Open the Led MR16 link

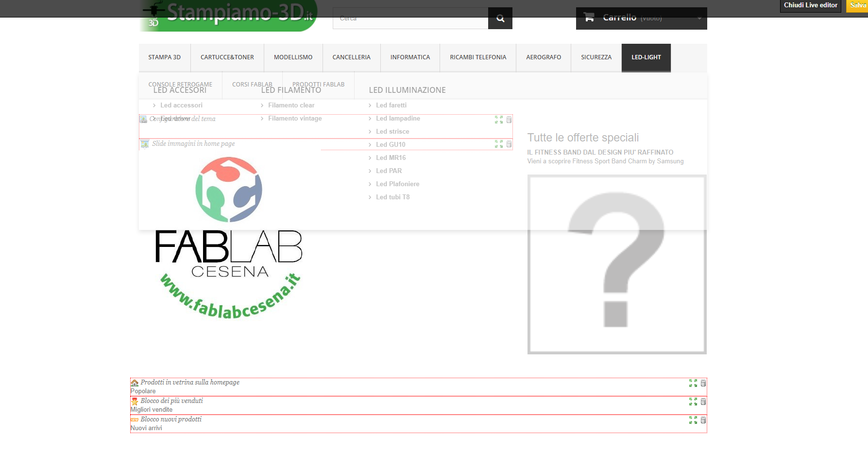coord(391,158)
